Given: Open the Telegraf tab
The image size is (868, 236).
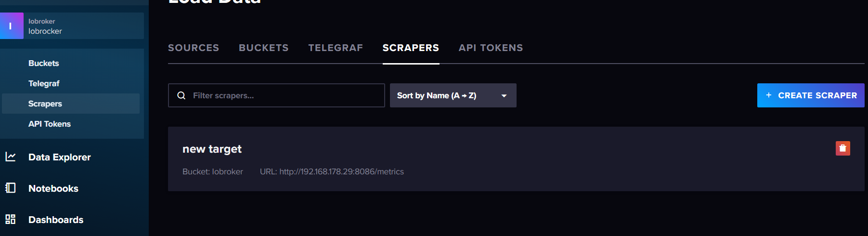Looking at the screenshot, I should tap(336, 48).
